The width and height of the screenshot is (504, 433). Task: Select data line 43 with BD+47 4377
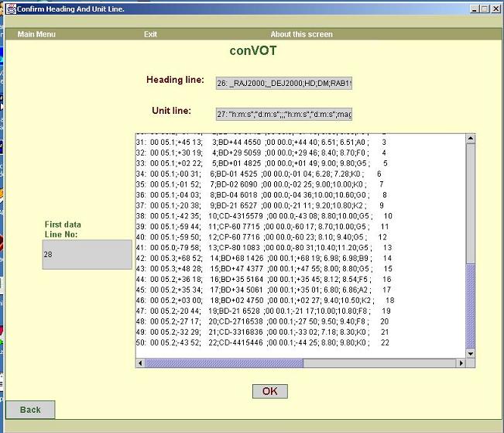tap(264, 269)
